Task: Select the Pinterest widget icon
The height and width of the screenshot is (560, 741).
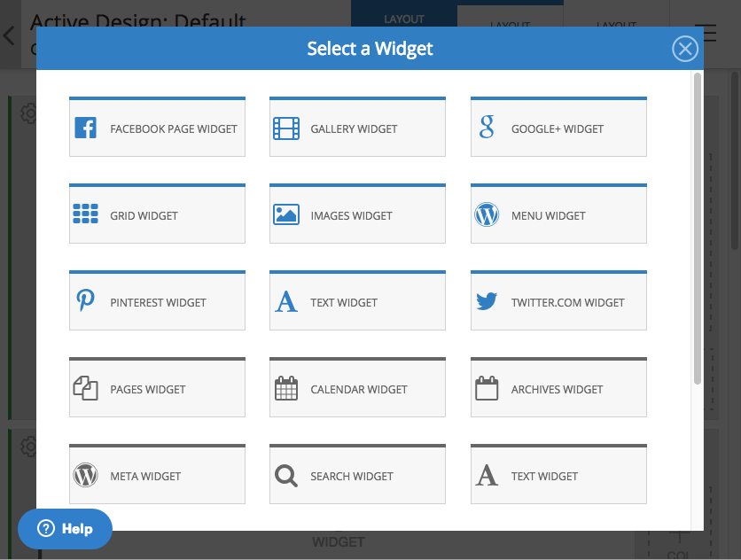Action: tap(86, 300)
